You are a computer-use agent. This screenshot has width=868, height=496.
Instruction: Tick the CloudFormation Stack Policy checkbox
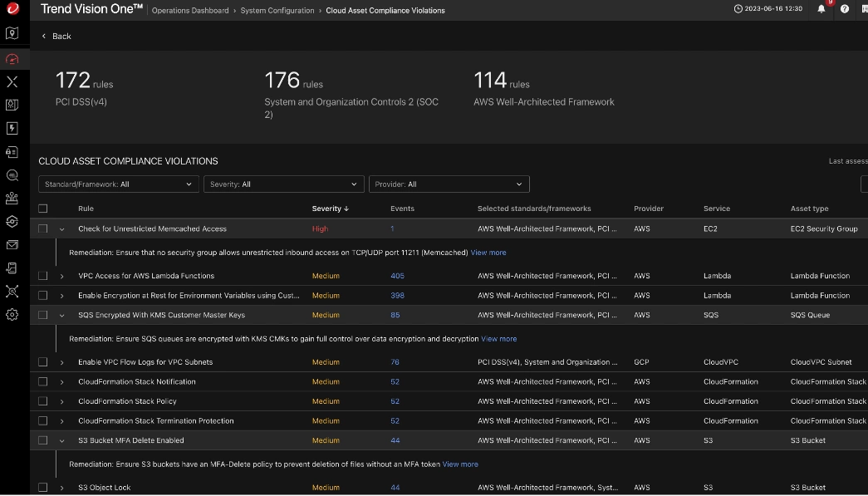tap(42, 401)
